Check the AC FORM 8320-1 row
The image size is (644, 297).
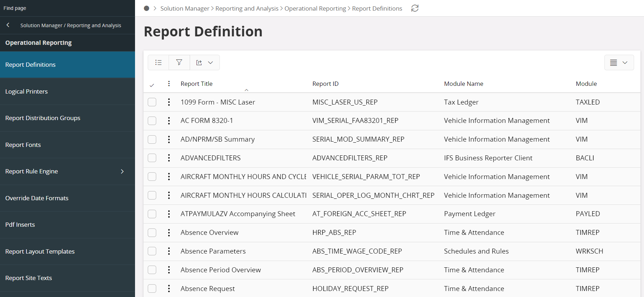152,121
